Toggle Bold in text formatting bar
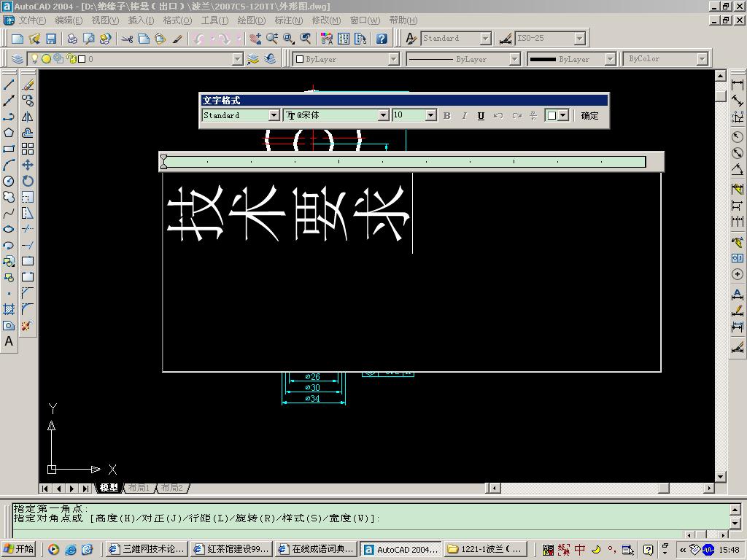Image resolution: width=747 pixels, height=560 pixels. (x=447, y=116)
